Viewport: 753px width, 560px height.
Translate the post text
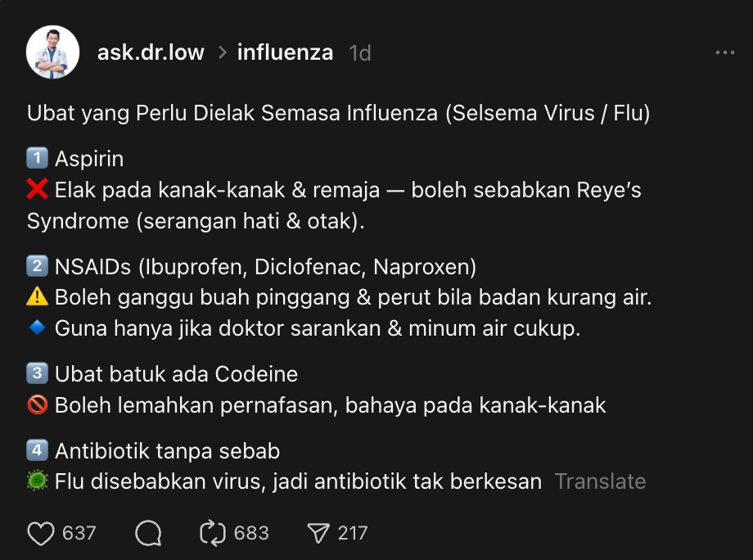[x=600, y=481]
